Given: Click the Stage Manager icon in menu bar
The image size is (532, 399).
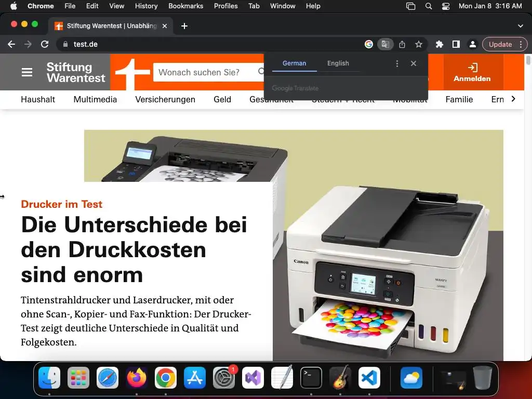Looking at the screenshot, I should (410, 6).
